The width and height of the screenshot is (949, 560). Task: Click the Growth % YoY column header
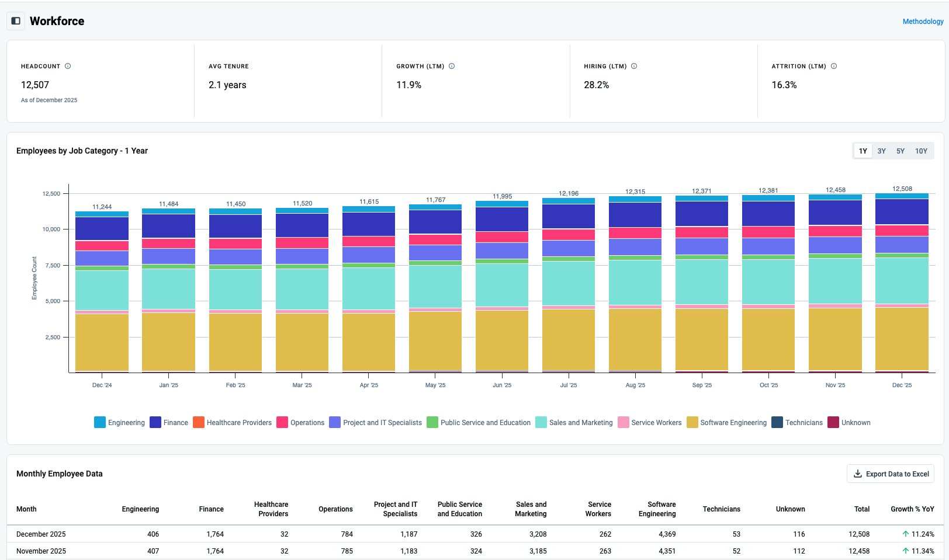click(912, 509)
